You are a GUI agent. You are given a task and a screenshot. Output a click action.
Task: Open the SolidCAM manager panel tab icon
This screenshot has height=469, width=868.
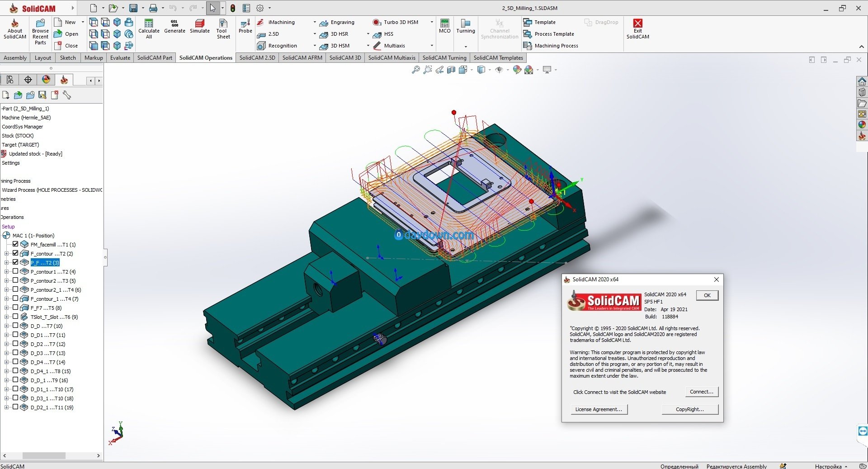click(64, 80)
